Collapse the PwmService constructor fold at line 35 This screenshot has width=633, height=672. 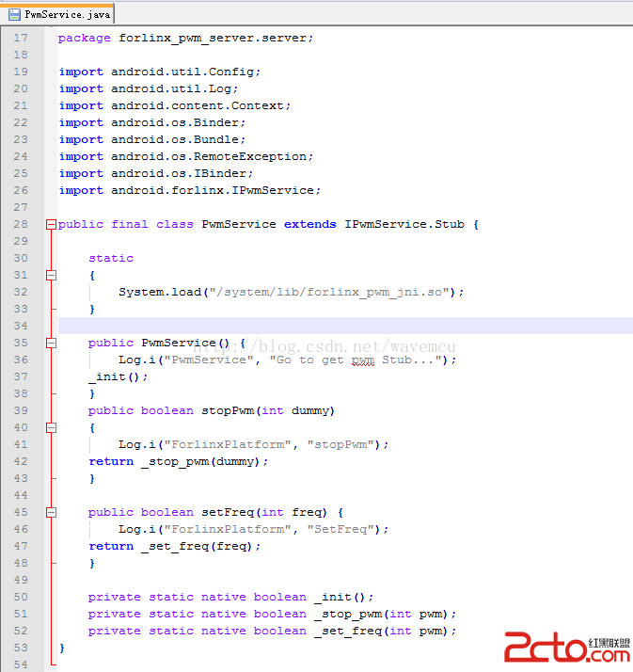coord(51,343)
